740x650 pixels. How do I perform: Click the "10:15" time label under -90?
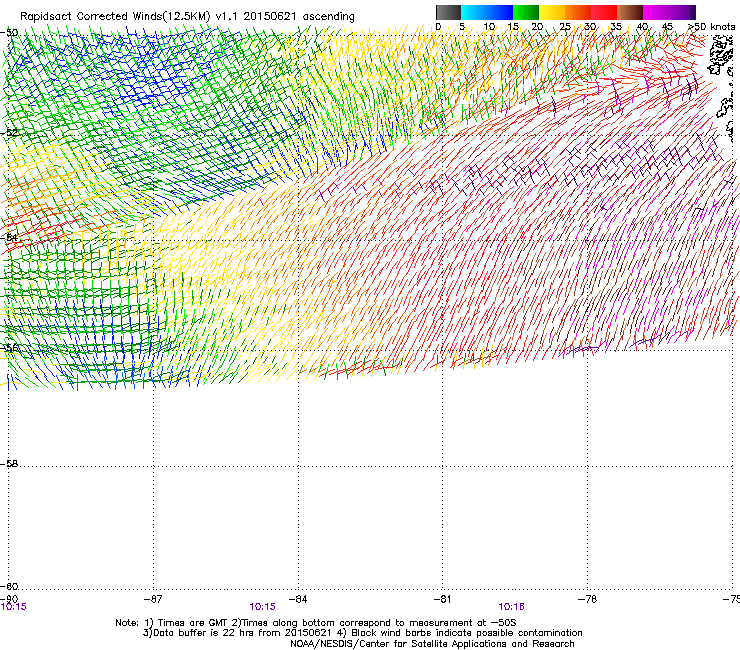14,607
